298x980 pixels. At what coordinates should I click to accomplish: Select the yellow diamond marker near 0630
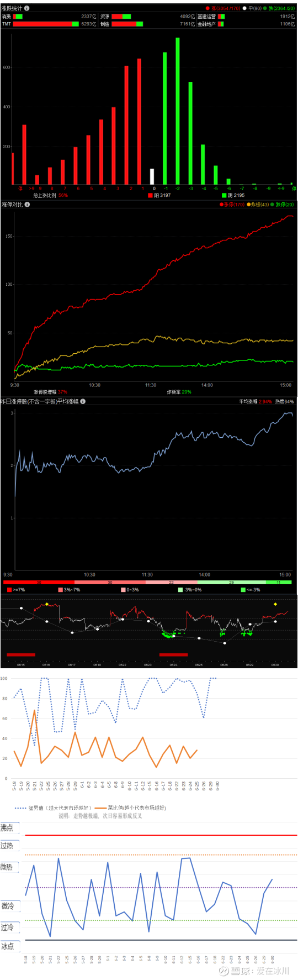(275, 604)
